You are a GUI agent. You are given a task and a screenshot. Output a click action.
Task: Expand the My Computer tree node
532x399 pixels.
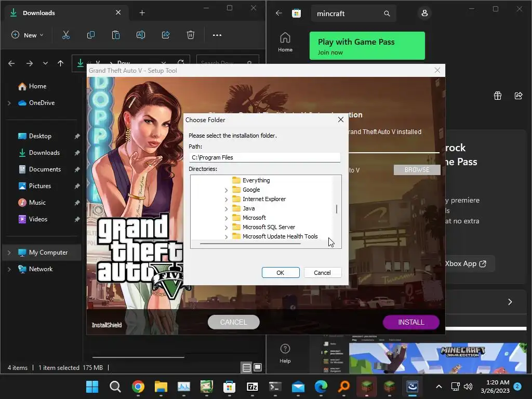tap(9, 252)
